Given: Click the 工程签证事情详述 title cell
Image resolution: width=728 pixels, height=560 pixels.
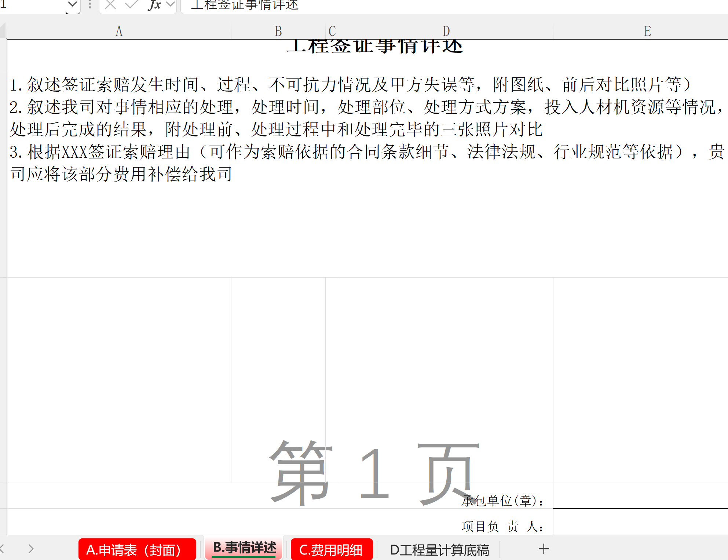Looking at the screenshot, I should (367, 55).
